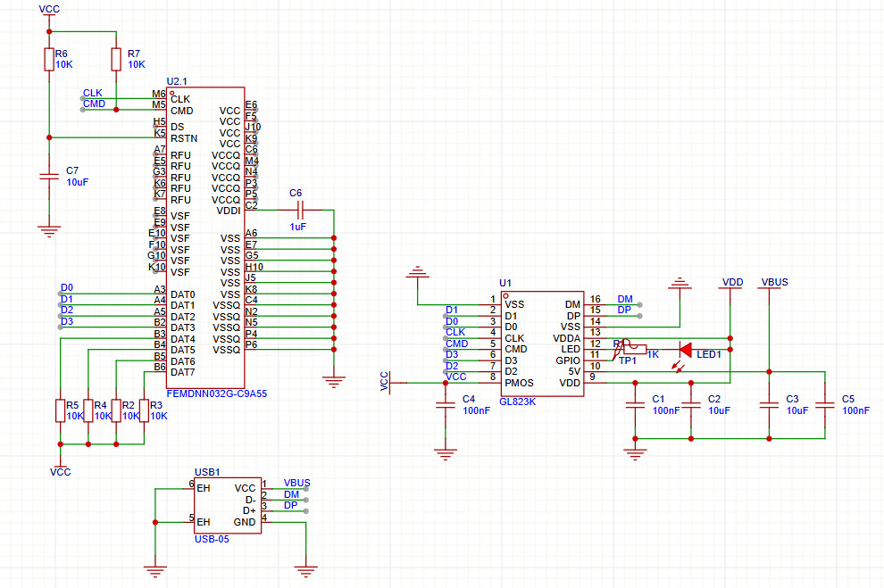
Task: Select the USB1 designator text
Action: [207, 472]
